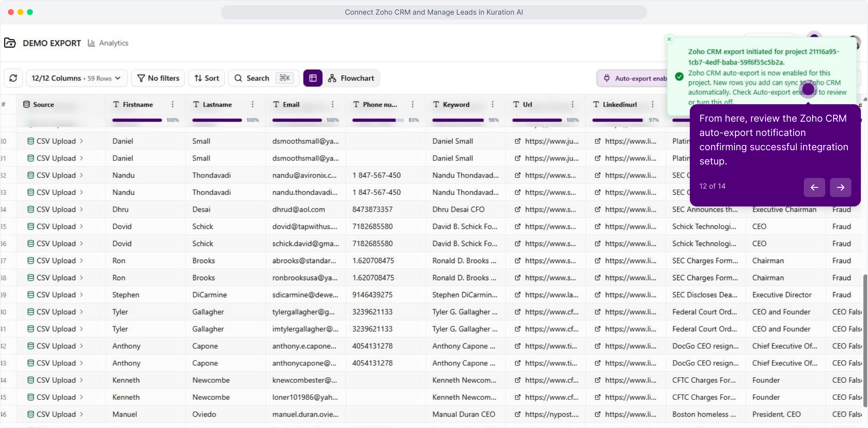Click the window title bar text
The height and width of the screenshot is (428, 868).
[x=434, y=12]
